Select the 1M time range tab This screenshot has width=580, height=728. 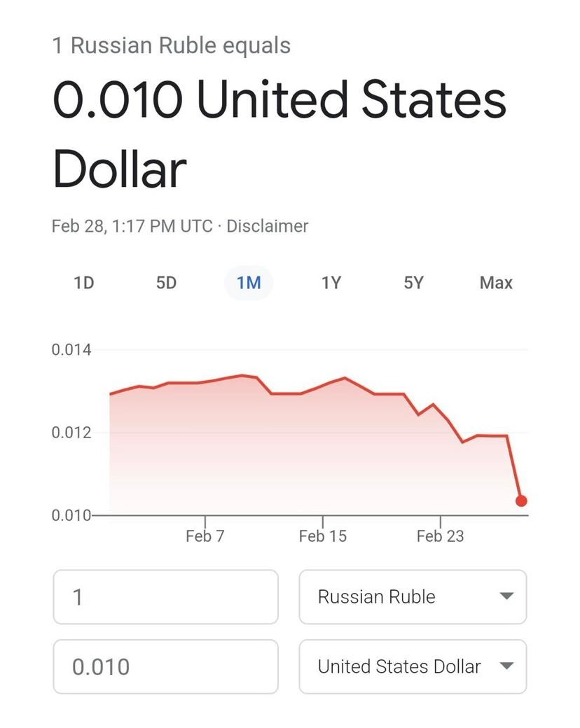pos(249,283)
